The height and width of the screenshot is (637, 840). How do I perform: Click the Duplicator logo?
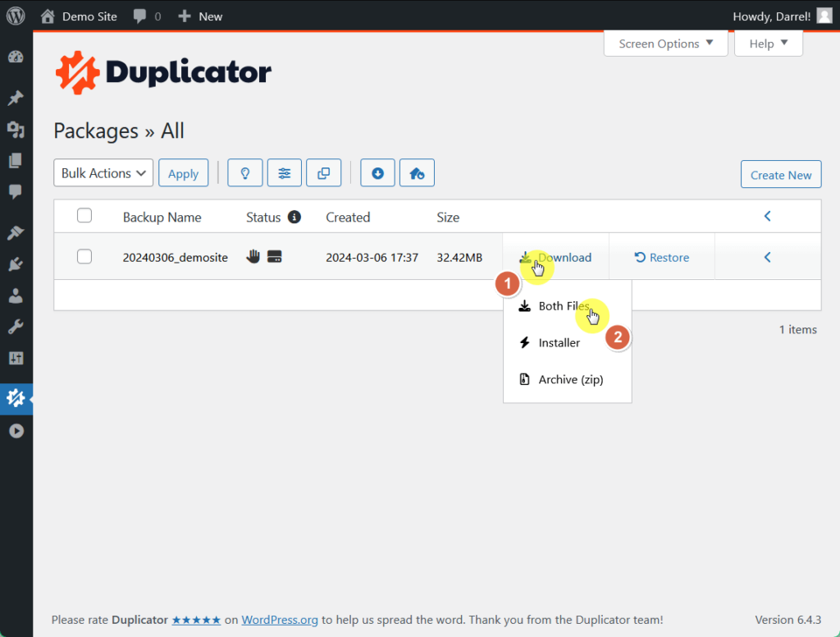click(x=163, y=72)
